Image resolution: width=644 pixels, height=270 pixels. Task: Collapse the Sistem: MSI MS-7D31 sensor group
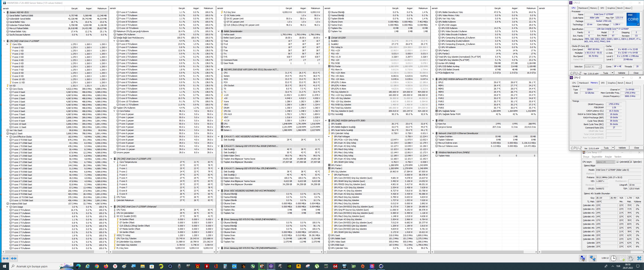[4, 12]
